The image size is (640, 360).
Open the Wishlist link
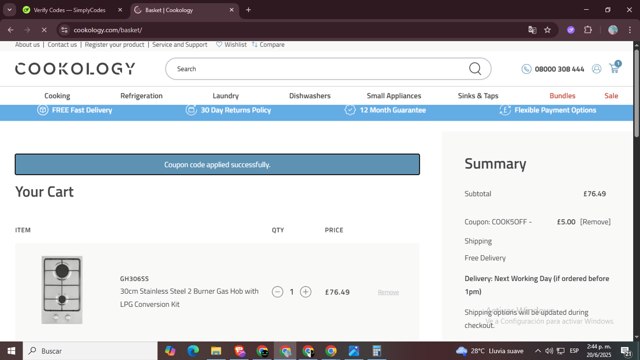pos(231,44)
